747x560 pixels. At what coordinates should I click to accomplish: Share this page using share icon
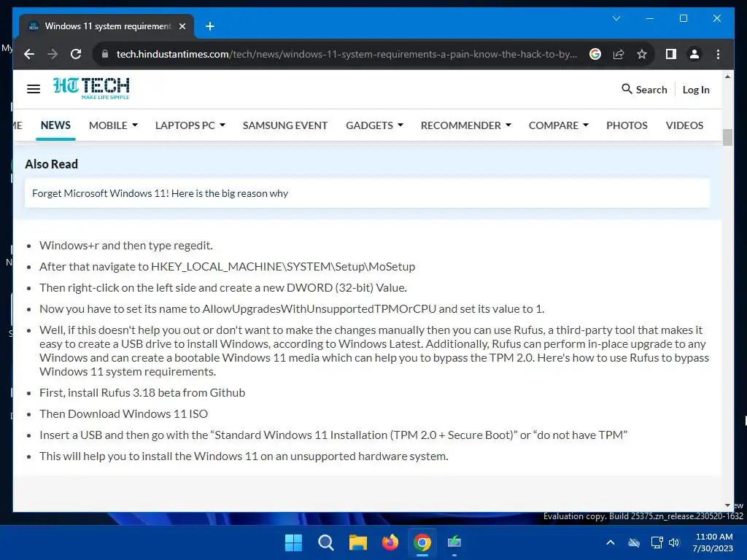(619, 54)
